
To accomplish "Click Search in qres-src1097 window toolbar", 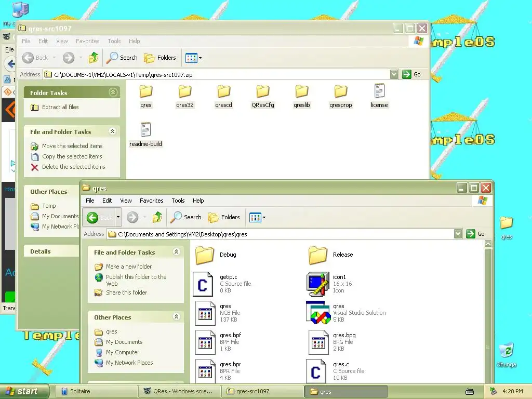I will (x=122, y=58).
